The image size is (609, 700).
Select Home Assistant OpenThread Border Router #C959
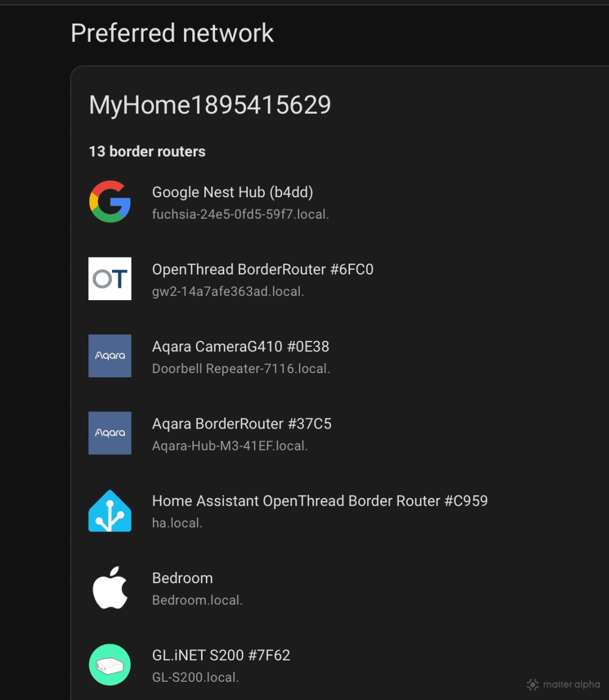pyautogui.click(x=320, y=501)
